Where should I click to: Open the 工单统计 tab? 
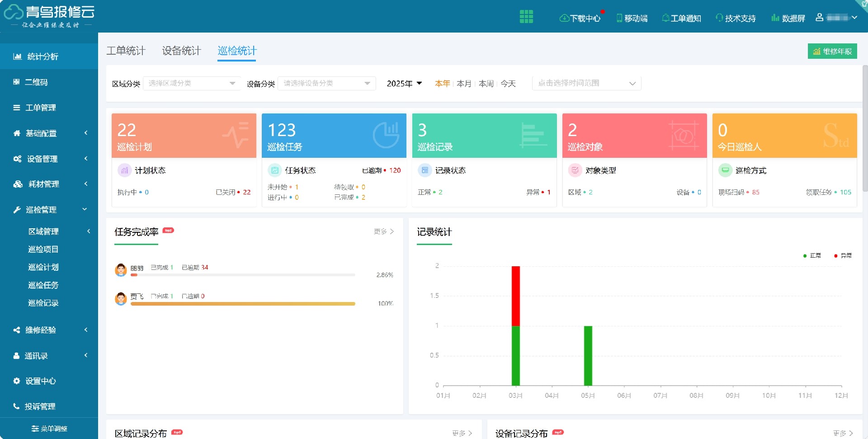pos(125,51)
